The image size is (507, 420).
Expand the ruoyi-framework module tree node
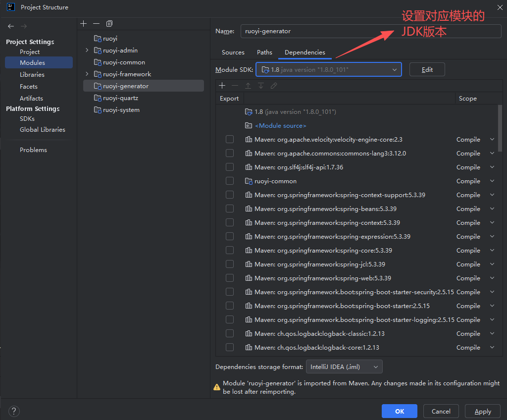[87, 74]
